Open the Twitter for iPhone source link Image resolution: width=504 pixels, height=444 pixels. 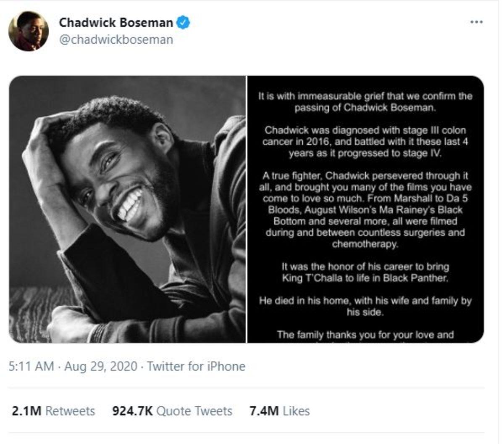(x=196, y=366)
